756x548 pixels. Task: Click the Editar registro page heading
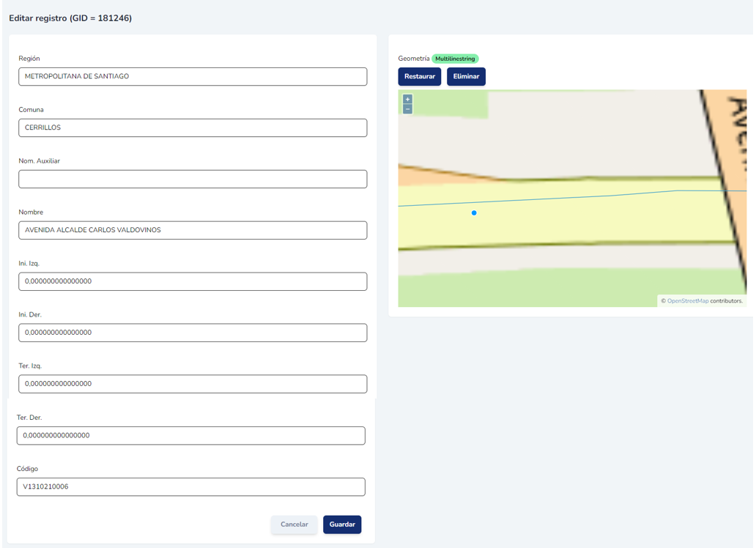point(70,18)
